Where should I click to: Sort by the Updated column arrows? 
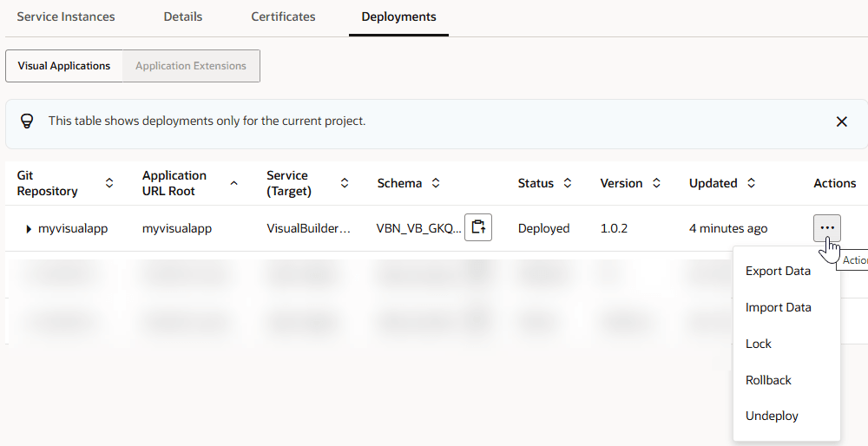(751, 182)
